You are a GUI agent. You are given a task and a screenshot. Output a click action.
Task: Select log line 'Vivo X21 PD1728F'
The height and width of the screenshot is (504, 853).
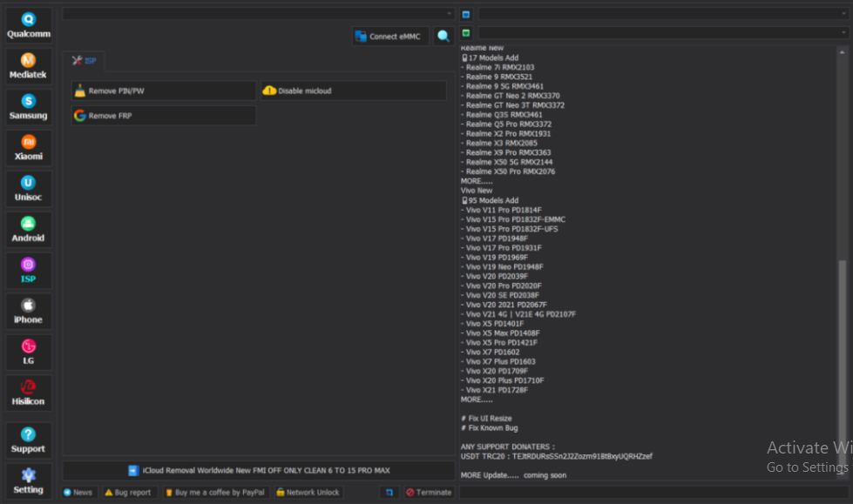coord(495,390)
